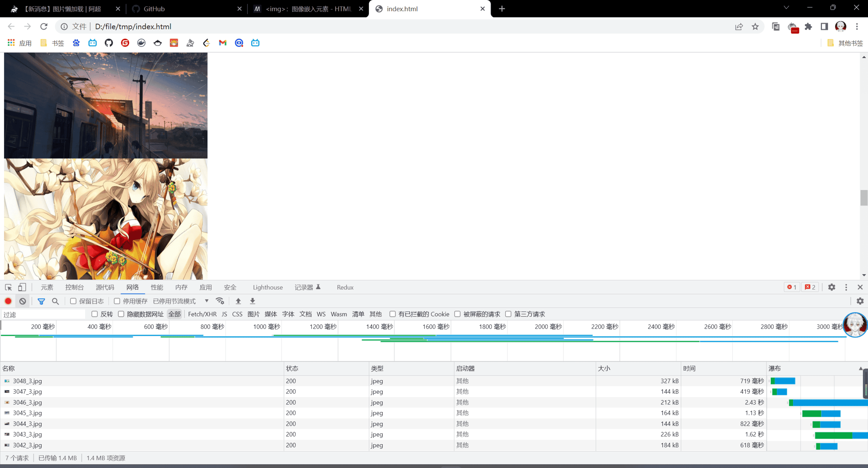Toggle the network filter funnel icon
The height and width of the screenshot is (468, 868).
[x=41, y=301]
